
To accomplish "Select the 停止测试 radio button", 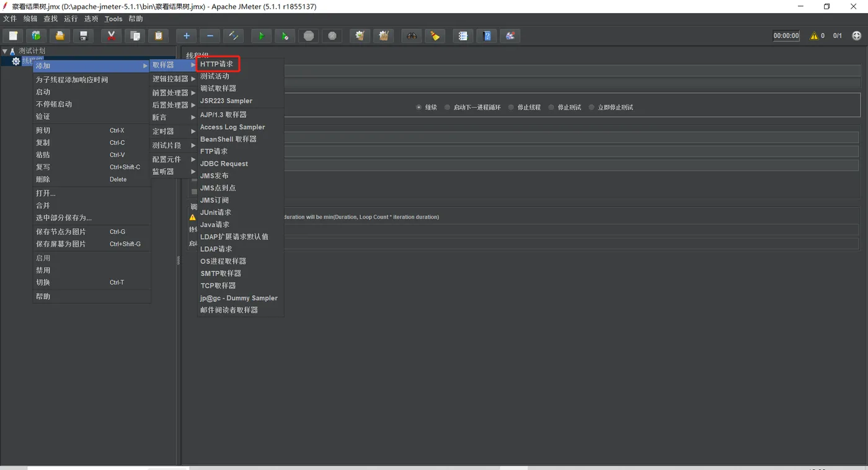I will click(x=551, y=107).
